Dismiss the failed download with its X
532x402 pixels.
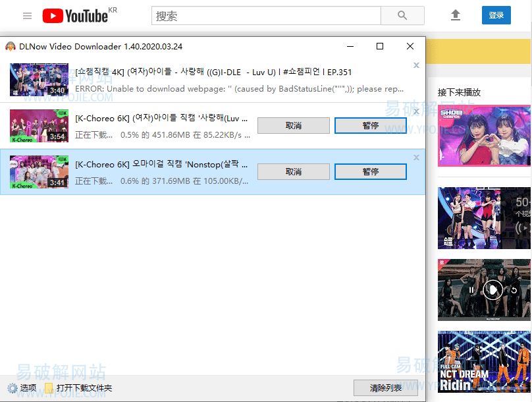click(415, 65)
